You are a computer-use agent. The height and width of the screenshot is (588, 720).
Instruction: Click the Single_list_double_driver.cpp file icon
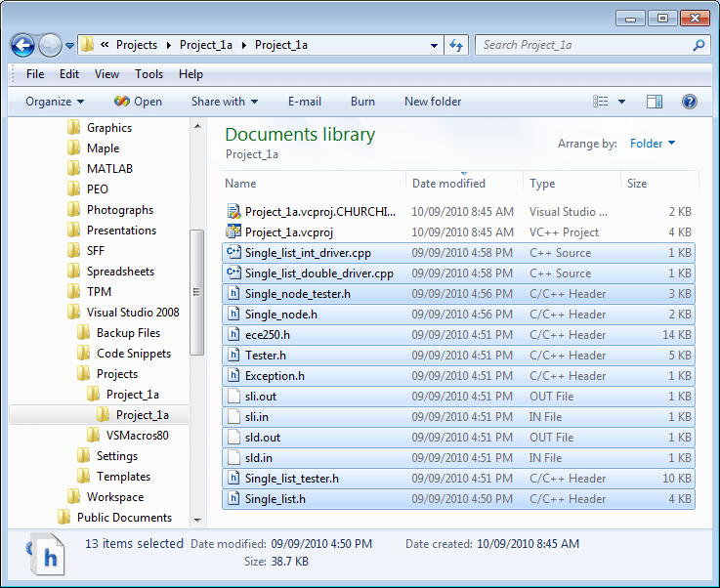[x=233, y=273]
